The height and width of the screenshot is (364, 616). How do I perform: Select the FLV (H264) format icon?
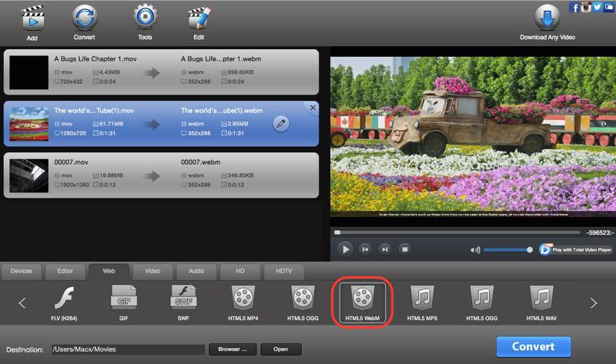click(x=64, y=298)
